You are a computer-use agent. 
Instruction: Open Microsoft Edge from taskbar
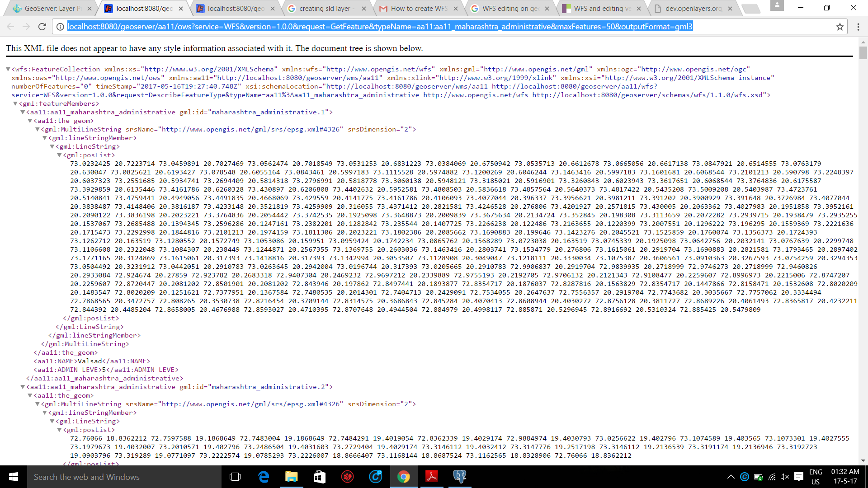[264, 477]
